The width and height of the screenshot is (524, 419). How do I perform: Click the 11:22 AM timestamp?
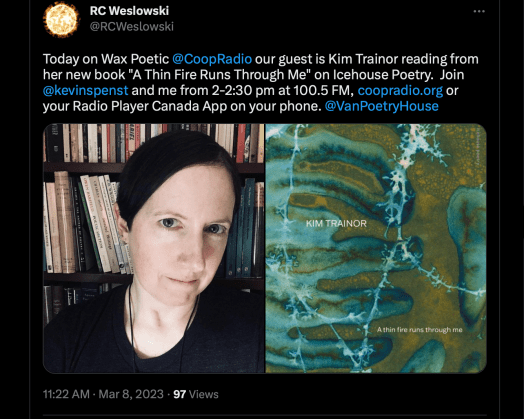66,394
